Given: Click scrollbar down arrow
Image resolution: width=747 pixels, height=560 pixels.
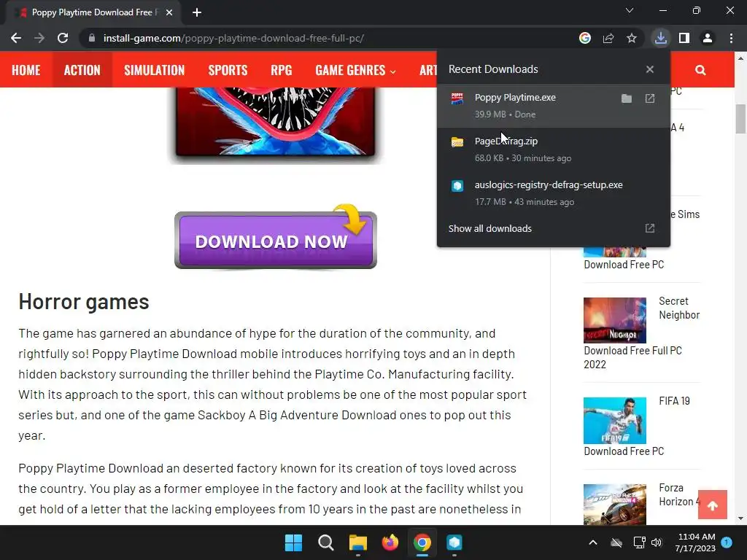Looking at the screenshot, I should (x=740, y=518).
